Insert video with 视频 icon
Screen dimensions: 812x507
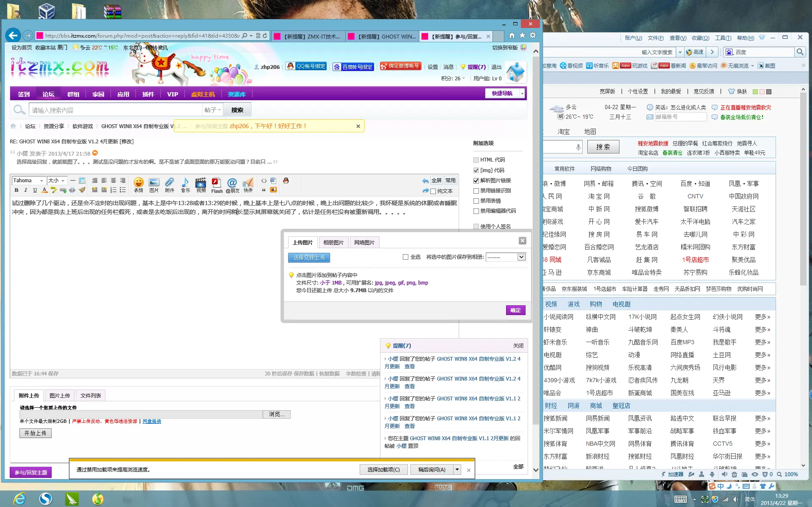201,185
